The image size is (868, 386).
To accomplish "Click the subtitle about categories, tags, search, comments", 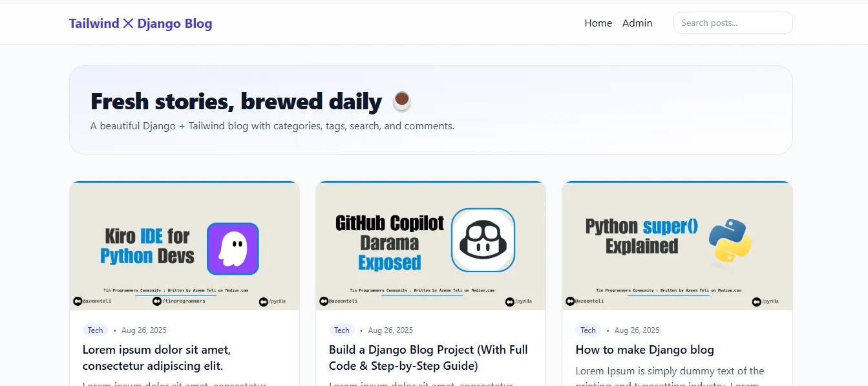I will pyautogui.click(x=272, y=126).
